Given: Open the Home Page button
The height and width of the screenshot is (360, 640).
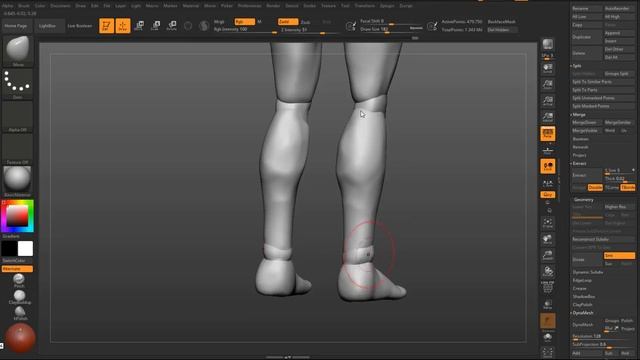Looking at the screenshot, I should click(x=16, y=26).
